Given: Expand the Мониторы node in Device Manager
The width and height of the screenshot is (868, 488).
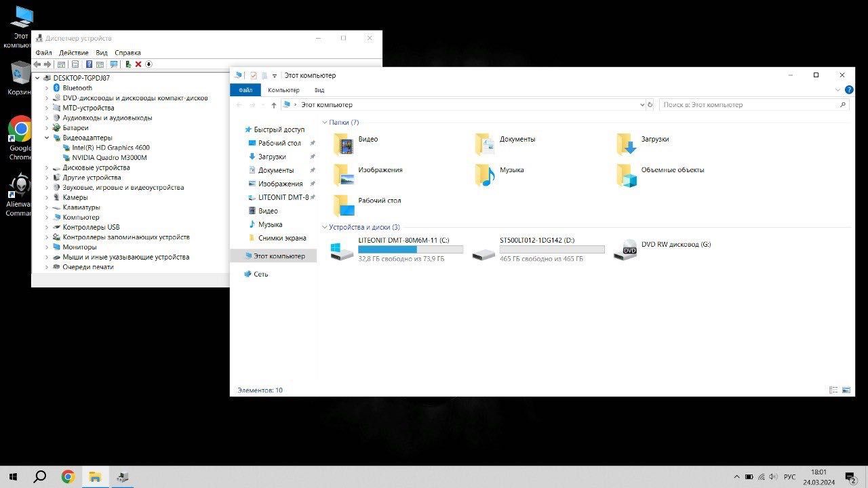Looking at the screenshot, I should tap(47, 247).
